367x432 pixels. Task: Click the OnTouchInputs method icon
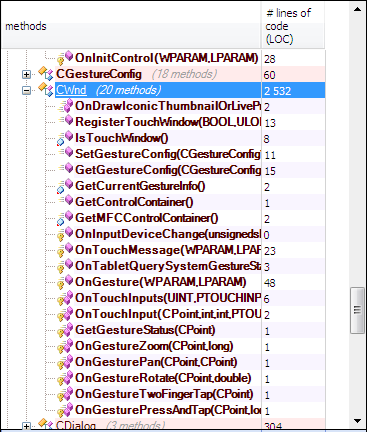tap(65, 298)
